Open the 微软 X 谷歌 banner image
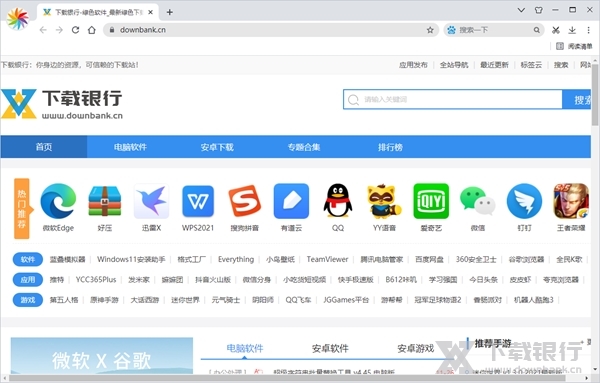 pyautogui.click(x=102, y=355)
